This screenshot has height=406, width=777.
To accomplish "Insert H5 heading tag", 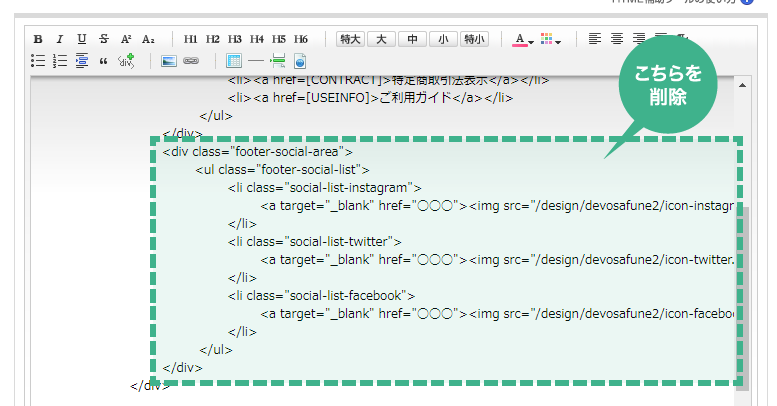I will pos(278,39).
